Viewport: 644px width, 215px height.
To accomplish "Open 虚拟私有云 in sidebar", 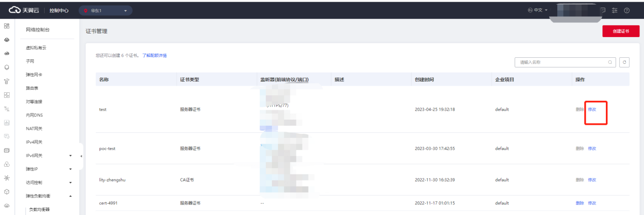I will point(36,48).
